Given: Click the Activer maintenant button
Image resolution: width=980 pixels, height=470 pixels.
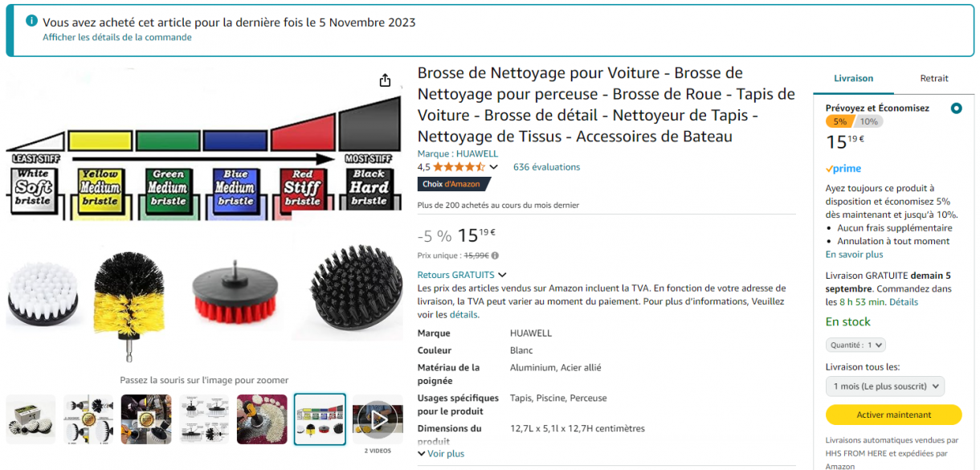Looking at the screenshot, I should 893,415.
